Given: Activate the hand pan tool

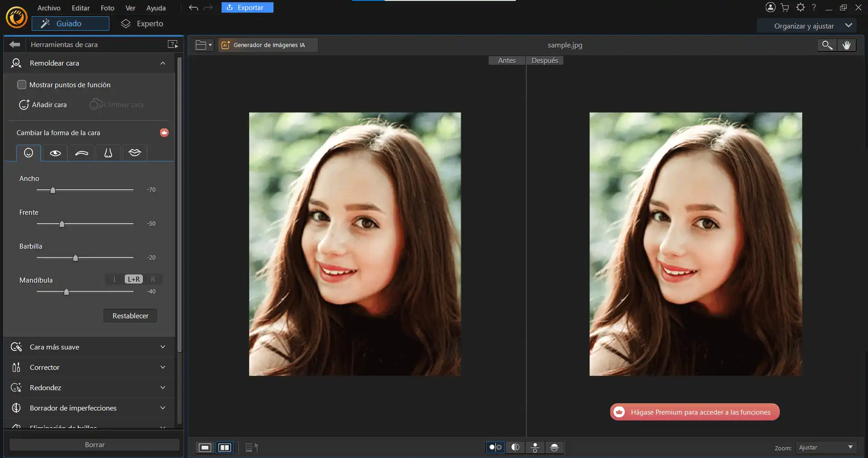Looking at the screenshot, I should tap(846, 45).
